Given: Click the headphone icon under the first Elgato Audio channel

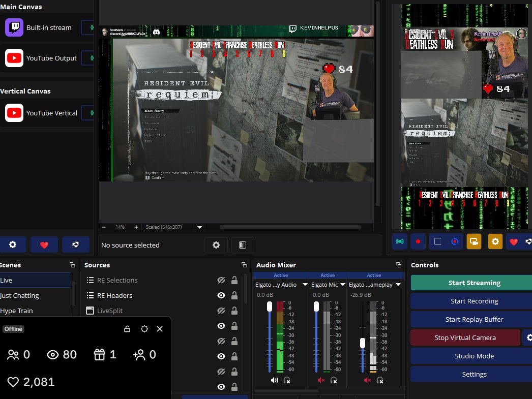Looking at the screenshot, I should (287, 380).
